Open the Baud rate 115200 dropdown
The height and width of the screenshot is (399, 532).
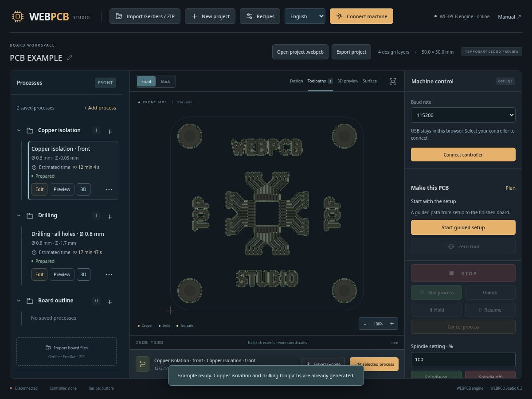point(463,115)
